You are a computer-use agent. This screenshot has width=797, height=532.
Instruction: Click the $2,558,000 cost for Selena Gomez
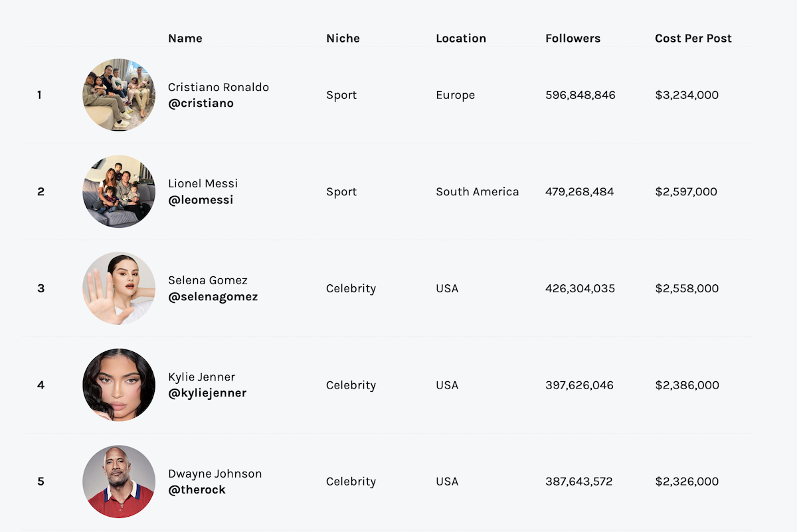[687, 288]
